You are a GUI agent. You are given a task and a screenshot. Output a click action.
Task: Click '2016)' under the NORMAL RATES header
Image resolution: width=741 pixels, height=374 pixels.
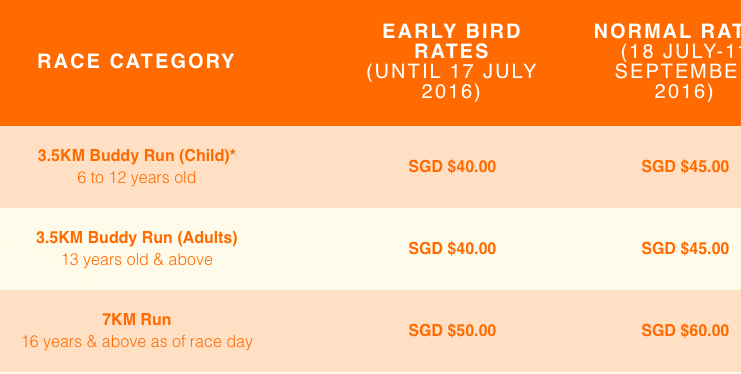pyautogui.click(x=684, y=92)
